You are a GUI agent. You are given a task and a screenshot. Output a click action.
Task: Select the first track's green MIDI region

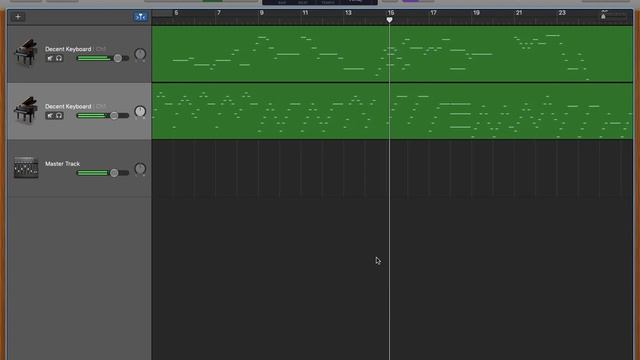pyautogui.click(x=392, y=54)
